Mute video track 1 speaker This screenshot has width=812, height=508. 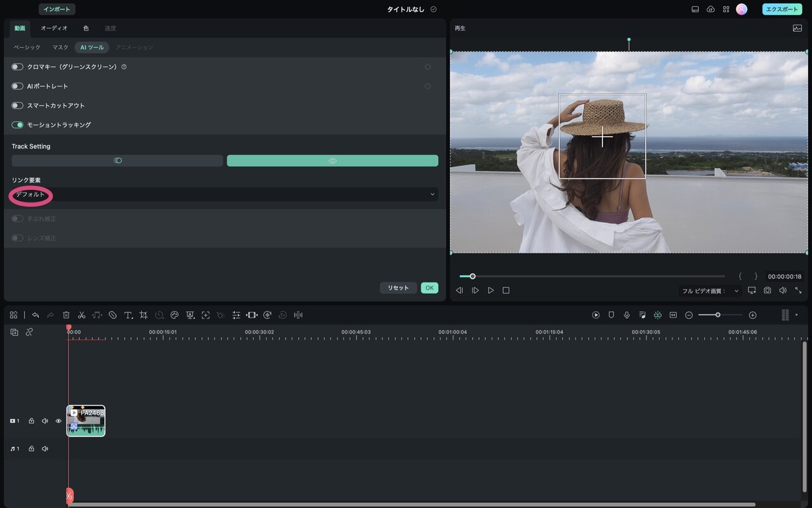45,421
